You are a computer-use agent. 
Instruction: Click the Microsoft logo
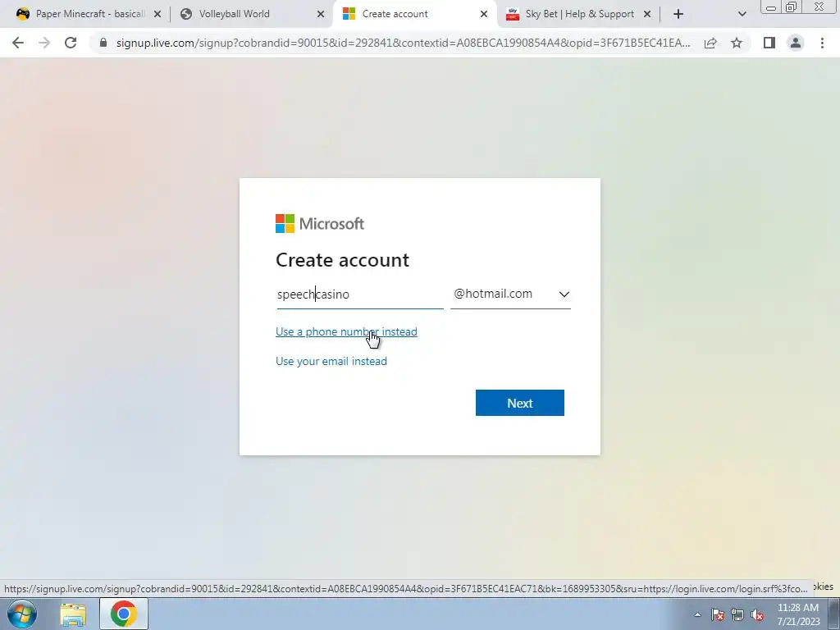pos(320,223)
